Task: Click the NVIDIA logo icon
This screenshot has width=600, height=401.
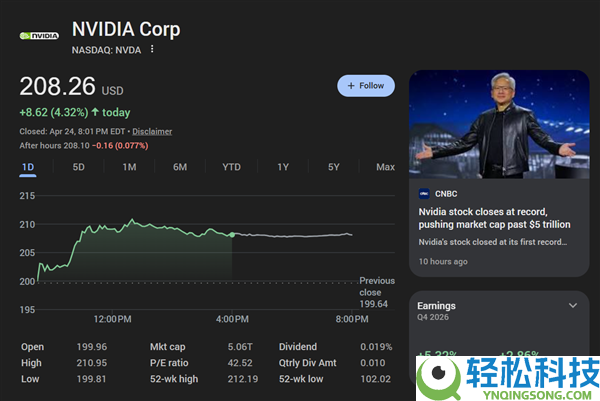Action: click(39, 36)
